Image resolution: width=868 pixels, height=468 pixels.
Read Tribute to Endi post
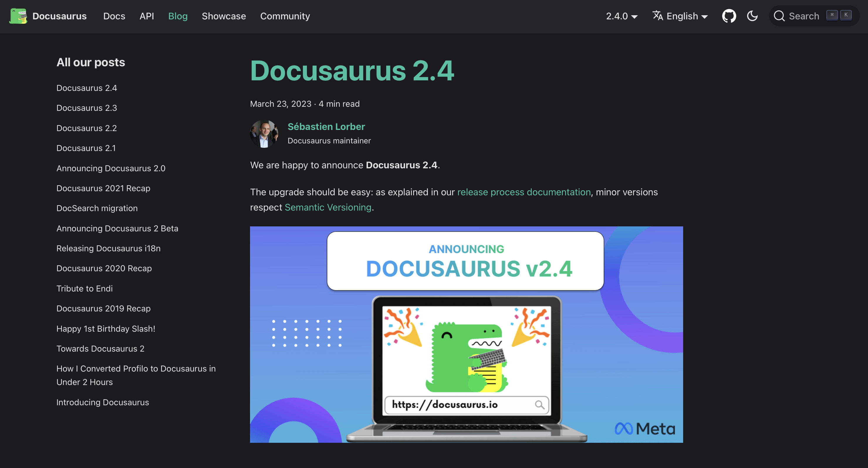coord(85,289)
